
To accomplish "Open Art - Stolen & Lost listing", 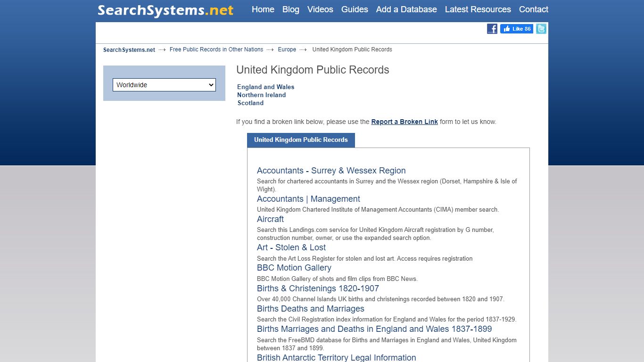I will (291, 247).
